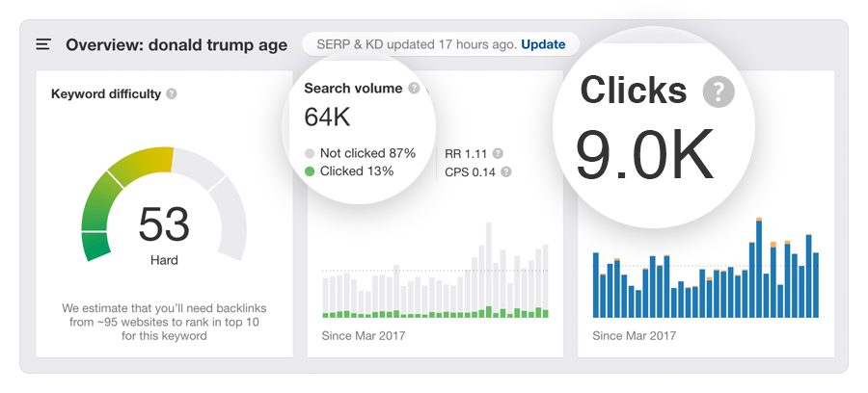Click the 'SERP & KD updated 17 hours ago' text
The height and width of the screenshot is (393, 868).
tap(417, 44)
